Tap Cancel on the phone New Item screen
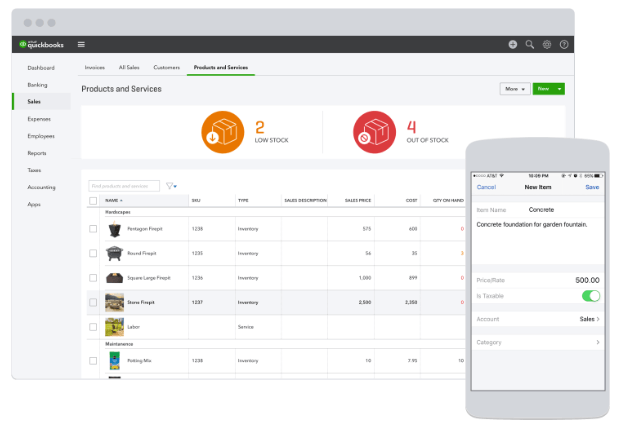Viewport: 617px width, 430px height. 486,187
